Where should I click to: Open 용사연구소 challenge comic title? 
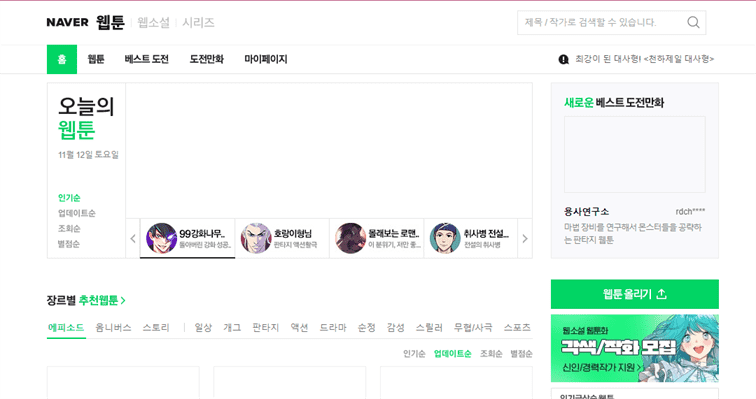point(586,212)
